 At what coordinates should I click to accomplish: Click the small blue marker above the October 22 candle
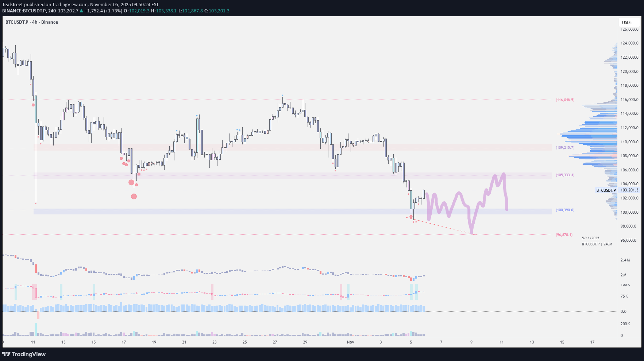(196, 116)
